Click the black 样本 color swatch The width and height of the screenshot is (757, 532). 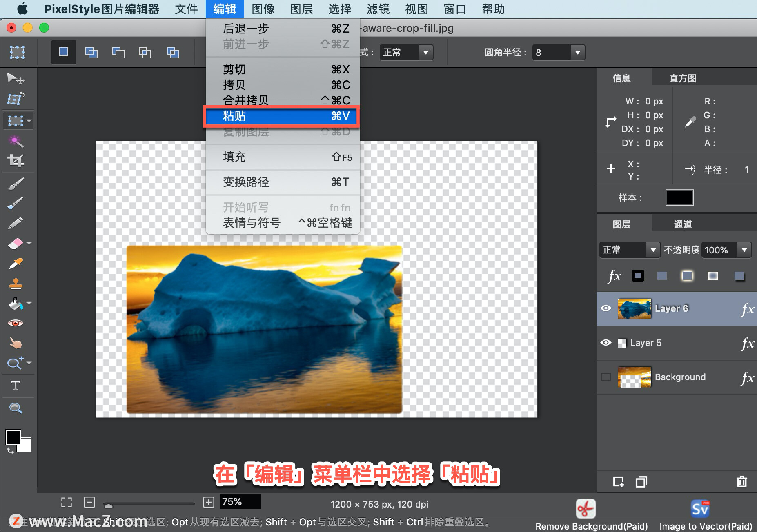pos(679,197)
